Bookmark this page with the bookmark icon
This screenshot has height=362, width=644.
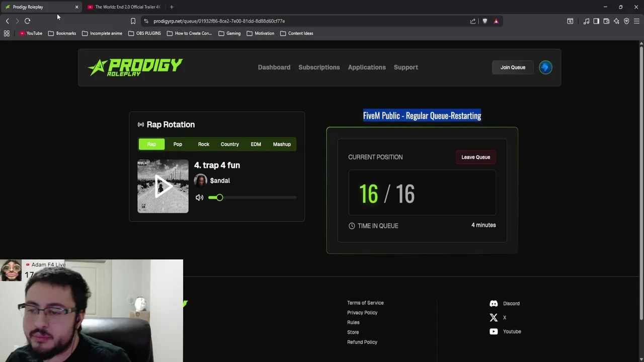[133, 21]
